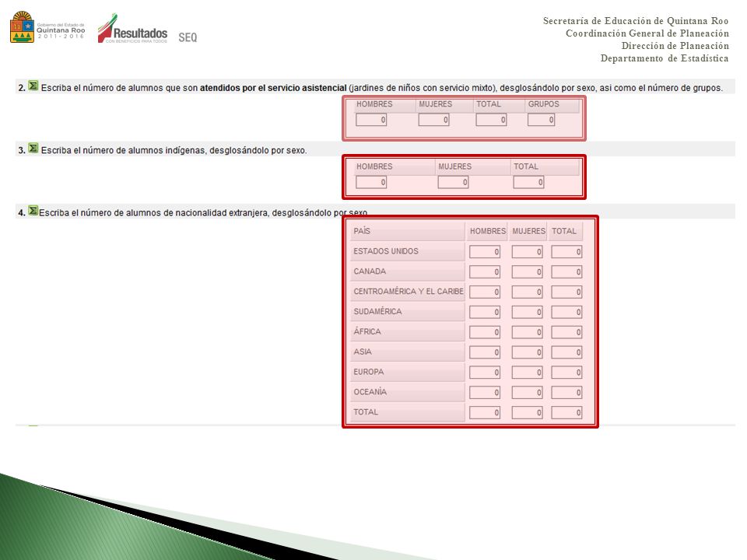Click HOMBRES field in CENTROAMÉRICA Y EL CARIBE row
Image resolution: width=747 pixels, height=560 pixels.
coord(485,292)
